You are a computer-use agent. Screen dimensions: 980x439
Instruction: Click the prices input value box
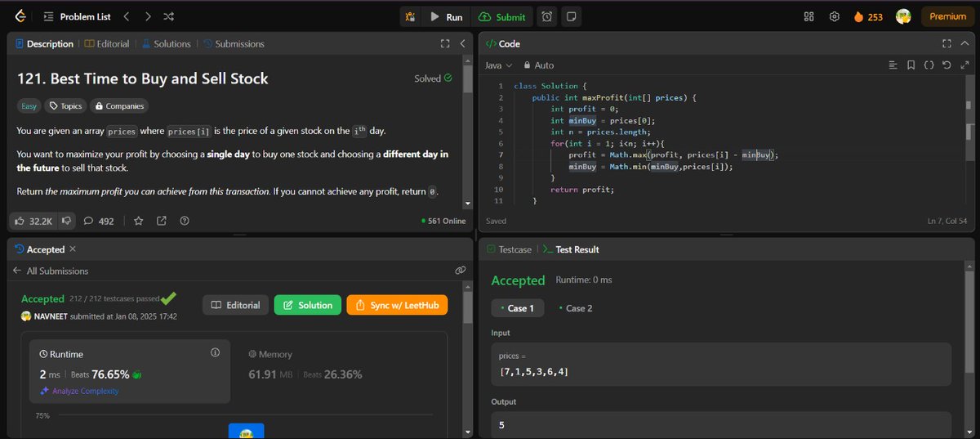coord(721,364)
